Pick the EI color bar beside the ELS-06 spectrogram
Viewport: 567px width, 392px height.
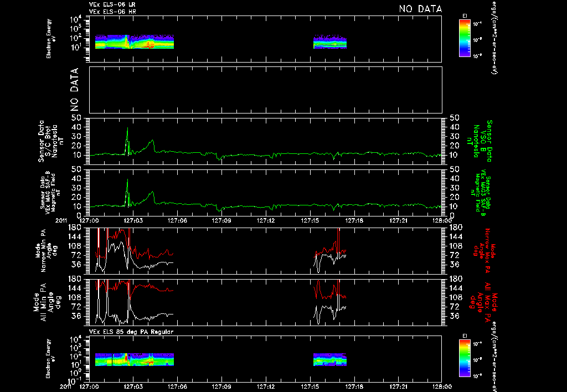[x=465, y=38]
